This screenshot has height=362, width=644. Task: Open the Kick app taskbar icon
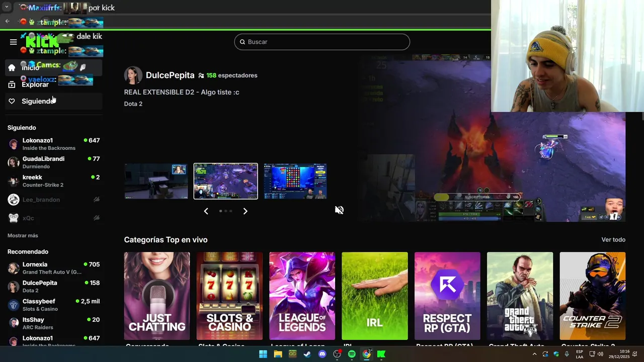[x=381, y=354]
